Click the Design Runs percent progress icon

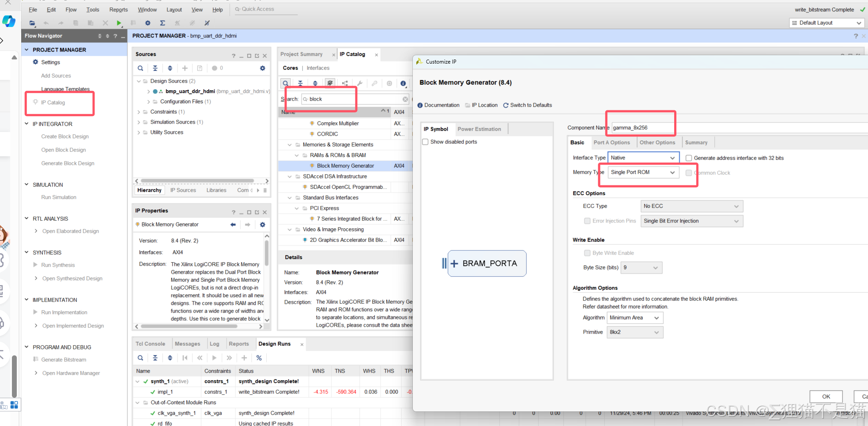[x=259, y=358]
